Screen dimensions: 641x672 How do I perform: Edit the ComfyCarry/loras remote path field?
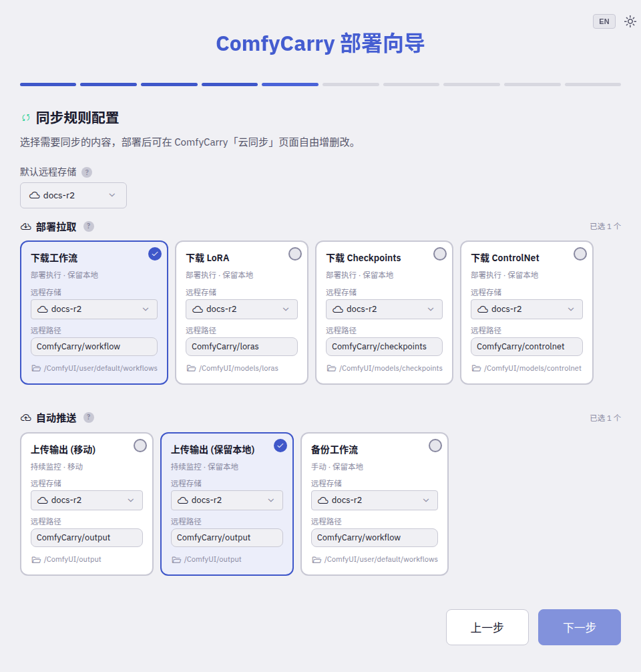coord(241,347)
